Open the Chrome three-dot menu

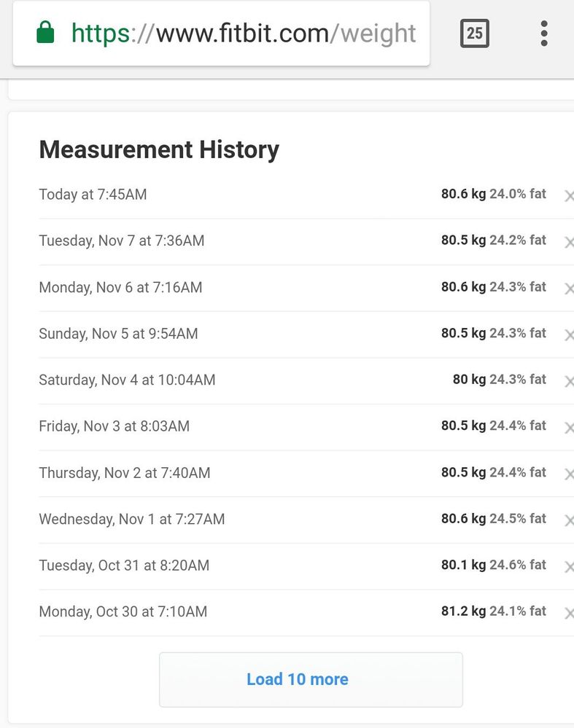[543, 34]
